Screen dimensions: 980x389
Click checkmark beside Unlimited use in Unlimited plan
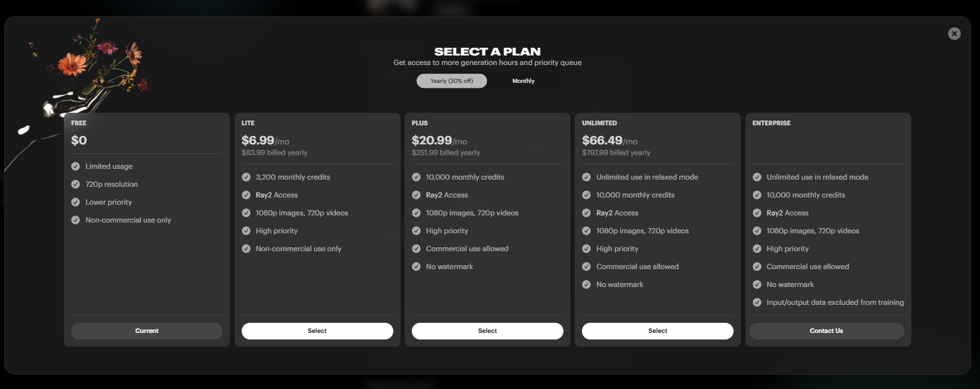[x=587, y=177]
